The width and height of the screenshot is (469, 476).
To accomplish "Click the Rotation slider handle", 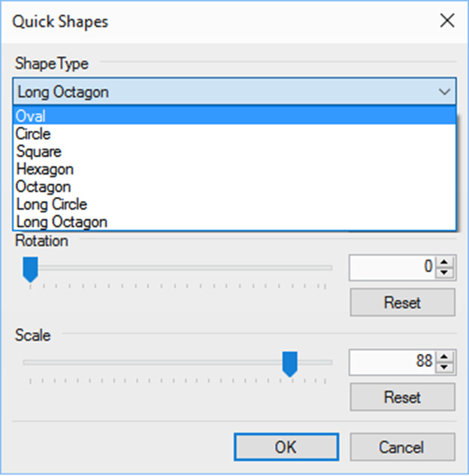I will click(x=30, y=268).
